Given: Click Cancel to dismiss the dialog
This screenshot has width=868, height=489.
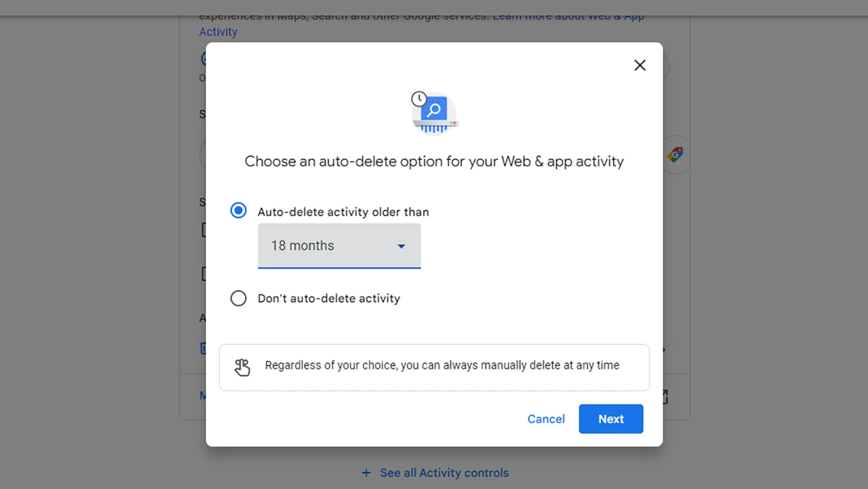Looking at the screenshot, I should 545,419.
